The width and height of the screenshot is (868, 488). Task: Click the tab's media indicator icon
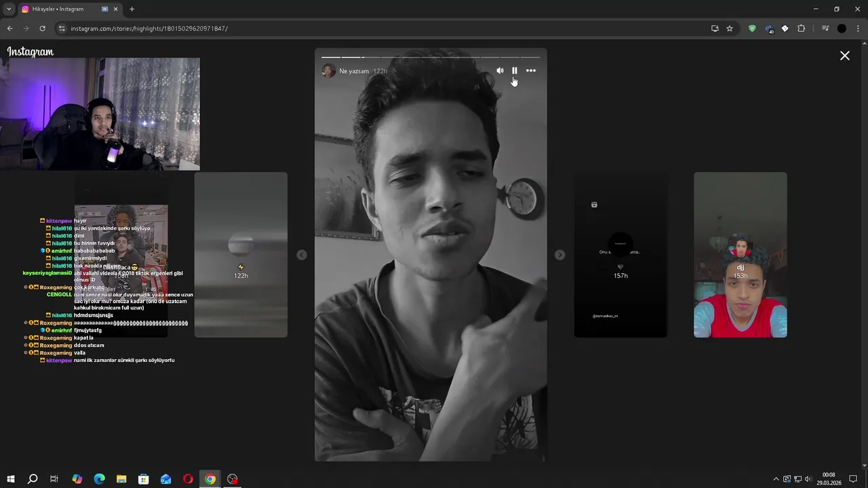point(104,9)
